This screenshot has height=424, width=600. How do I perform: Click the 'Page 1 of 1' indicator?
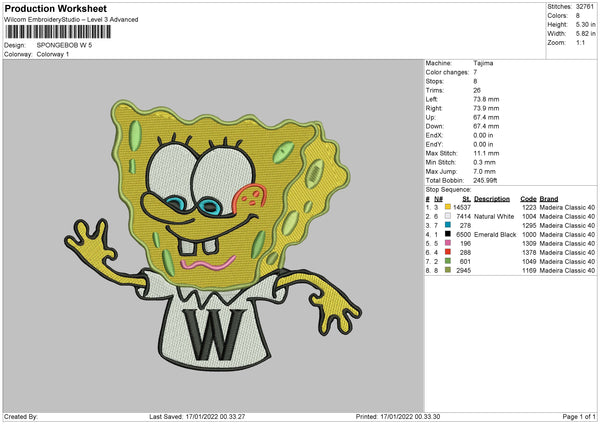click(x=579, y=416)
